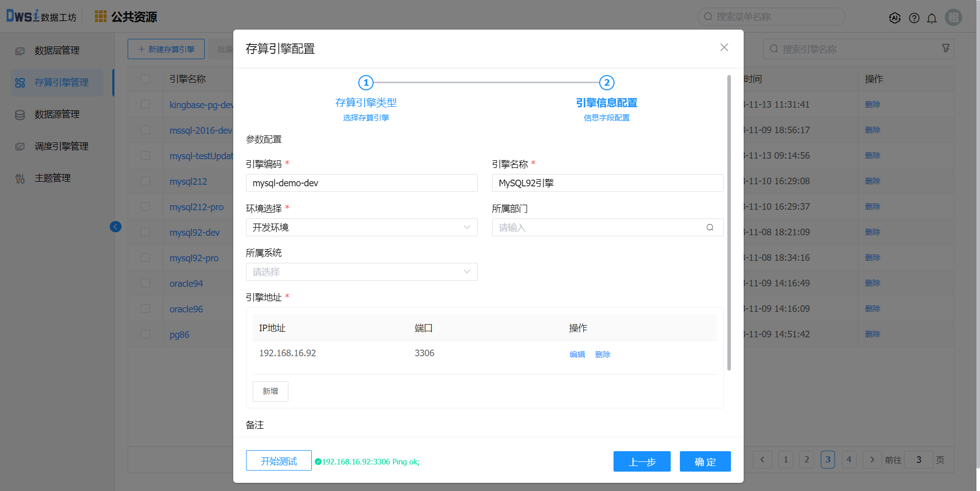Open 数据源管理 in the sidebar
This screenshot has width=980, height=491.
[x=57, y=114]
